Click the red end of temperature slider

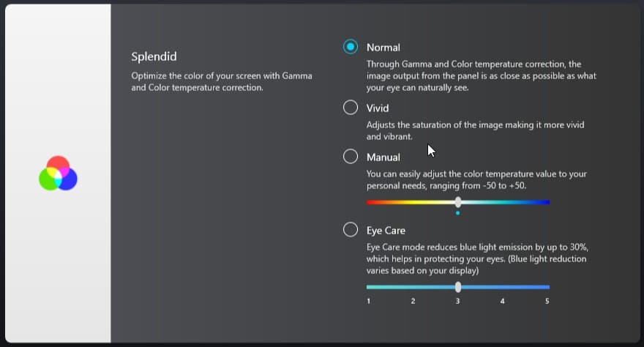370,202
